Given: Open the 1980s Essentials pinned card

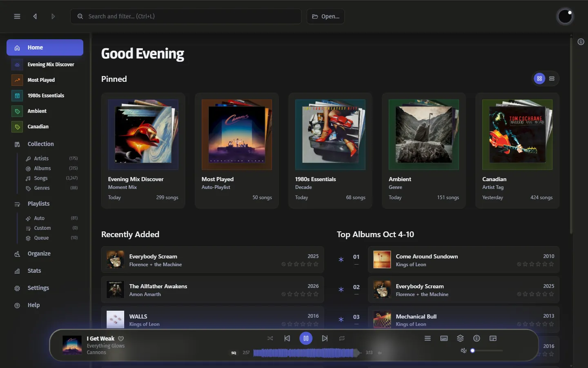Looking at the screenshot, I should (330, 150).
